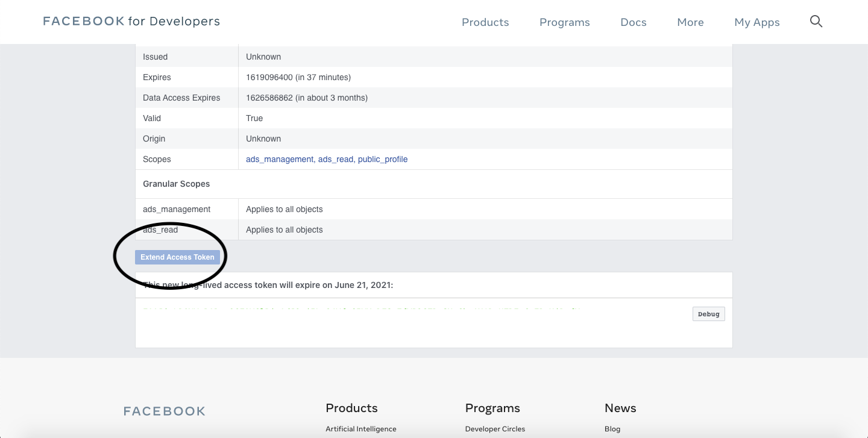Click the footer Products heading
The width and height of the screenshot is (868, 438).
pos(351,408)
